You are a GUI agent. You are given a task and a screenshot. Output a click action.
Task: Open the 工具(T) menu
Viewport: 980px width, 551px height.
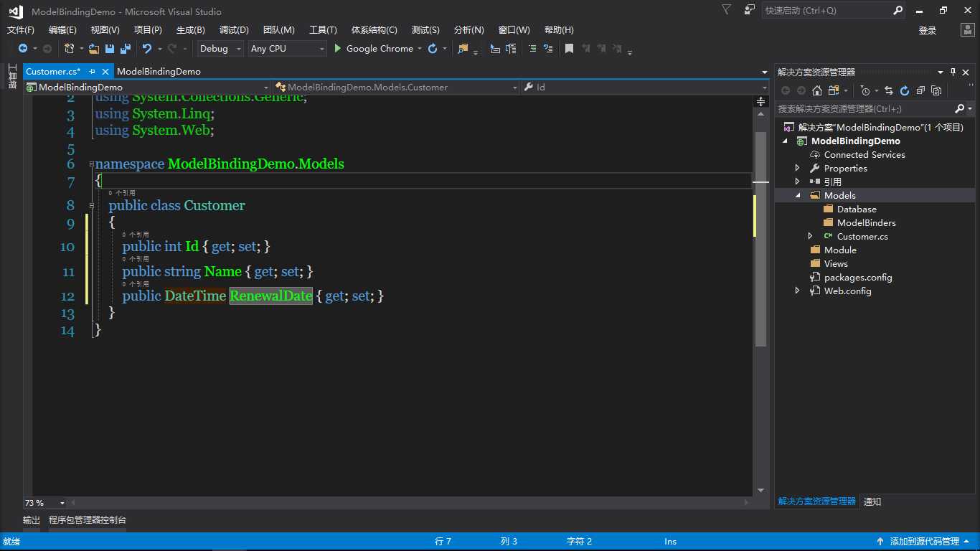[x=323, y=30]
